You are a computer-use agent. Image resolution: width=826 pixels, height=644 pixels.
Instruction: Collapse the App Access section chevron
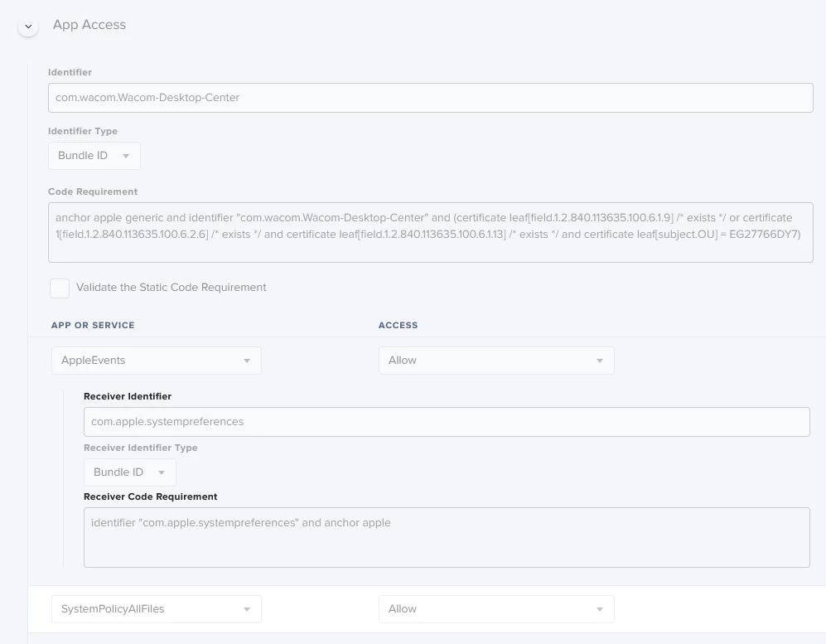[x=28, y=26]
